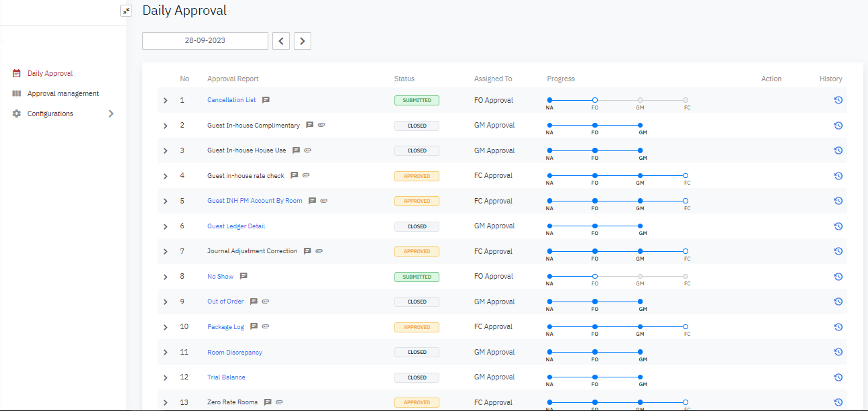Select Daily Approval in sidebar
This screenshot has height=411, width=868.
50,73
